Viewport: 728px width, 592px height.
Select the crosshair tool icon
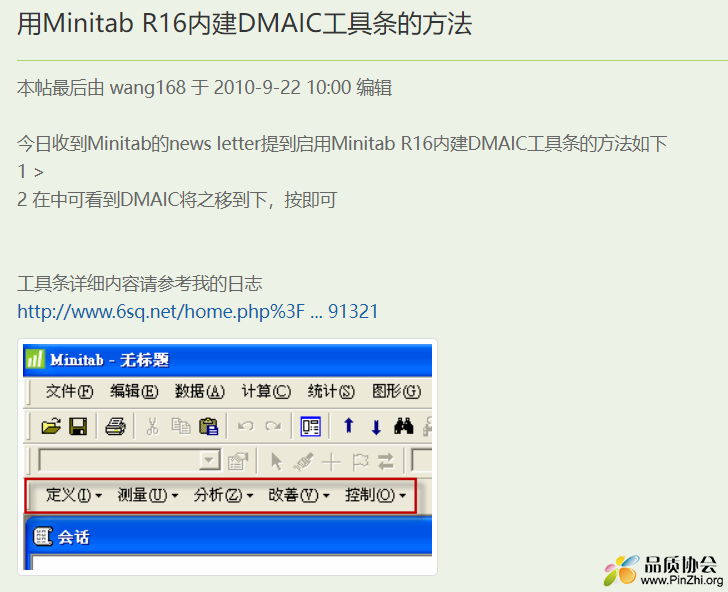pos(331,462)
